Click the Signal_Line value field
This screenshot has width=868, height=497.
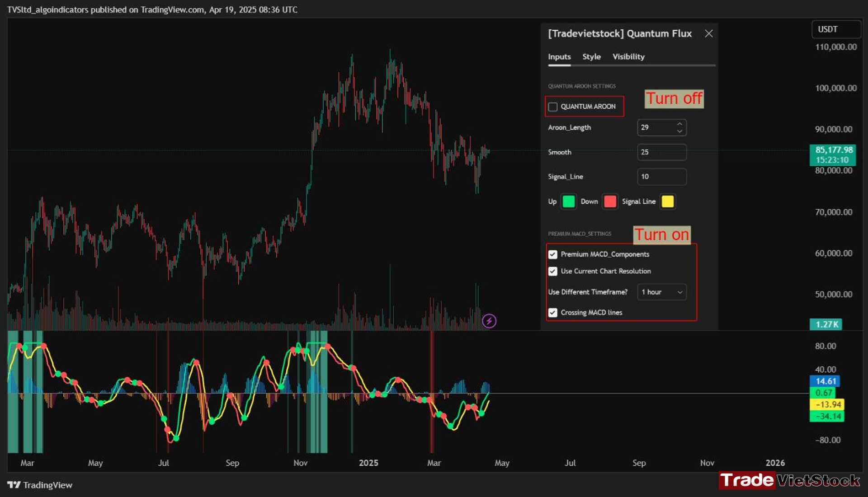click(x=662, y=177)
